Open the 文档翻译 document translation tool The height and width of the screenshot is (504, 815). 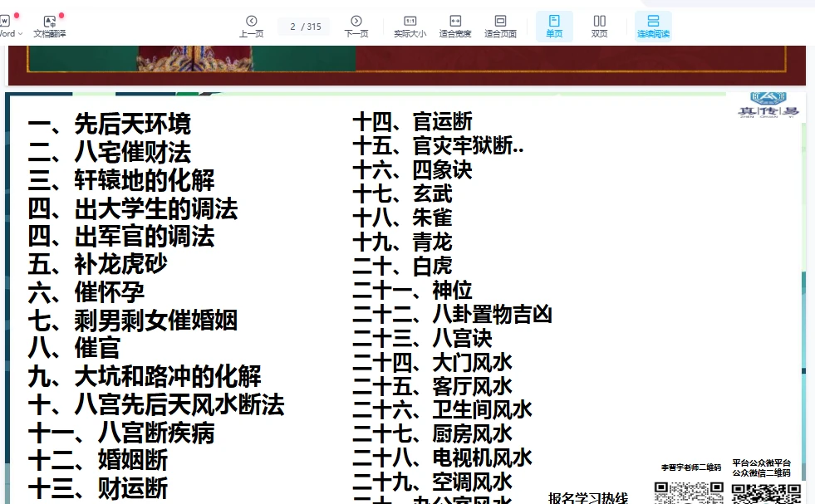pos(50,27)
